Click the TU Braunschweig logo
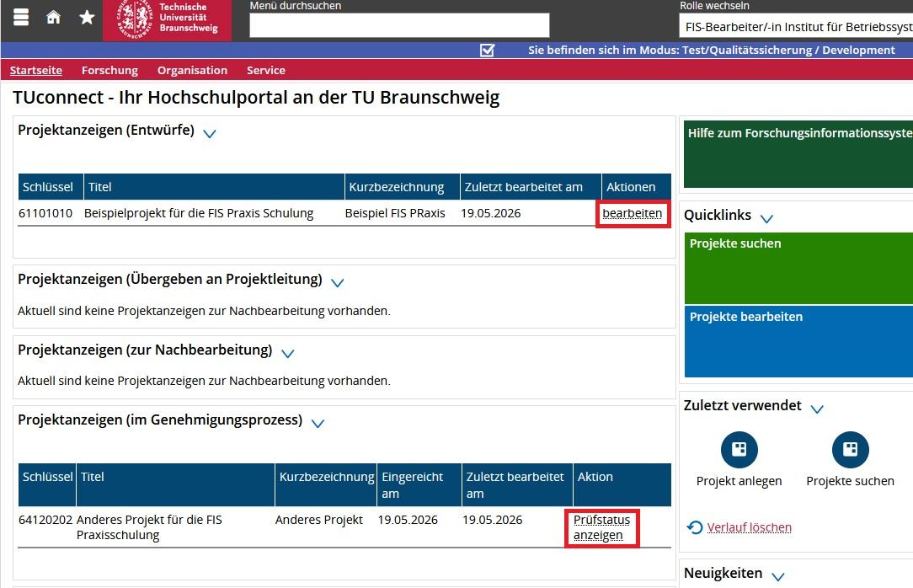Screen dimensions: 913x588 167,20
